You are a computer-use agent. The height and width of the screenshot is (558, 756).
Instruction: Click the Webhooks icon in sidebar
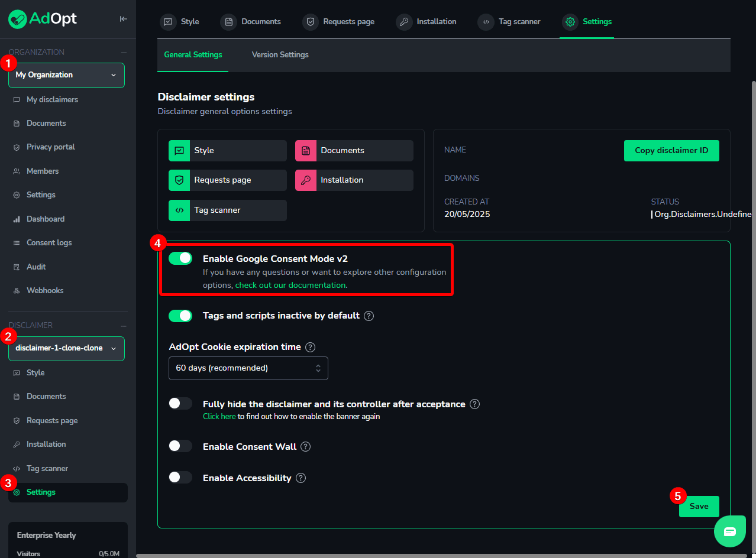point(17,291)
